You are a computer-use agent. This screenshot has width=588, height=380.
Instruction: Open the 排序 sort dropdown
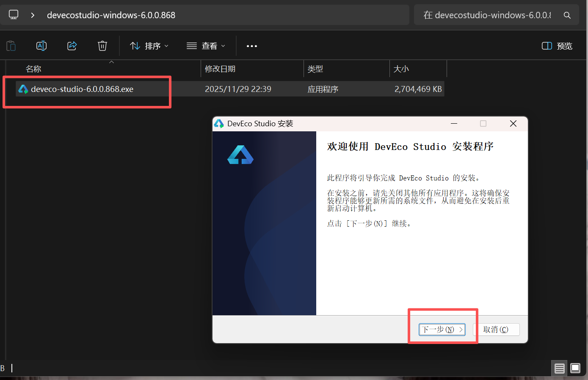tap(149, 46)
